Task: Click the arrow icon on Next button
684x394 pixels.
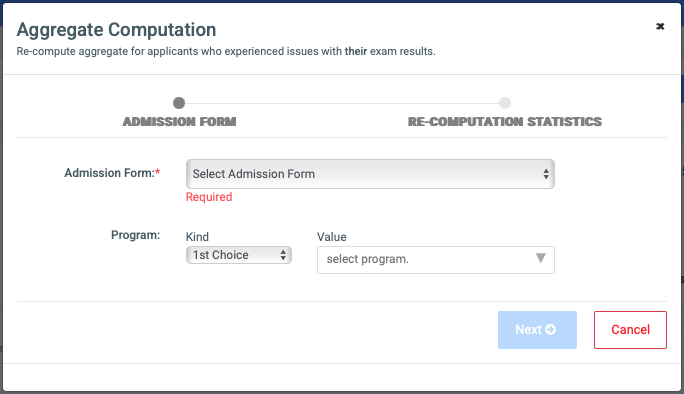Action: [551, 329]
